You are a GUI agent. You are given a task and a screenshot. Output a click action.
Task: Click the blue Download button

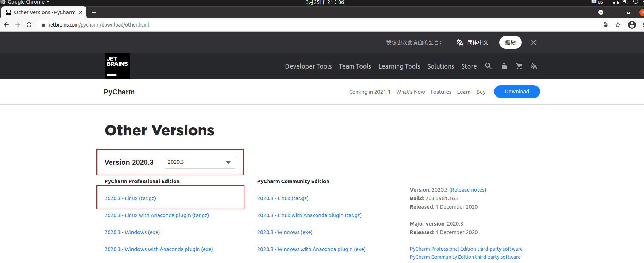pos(517,92)
